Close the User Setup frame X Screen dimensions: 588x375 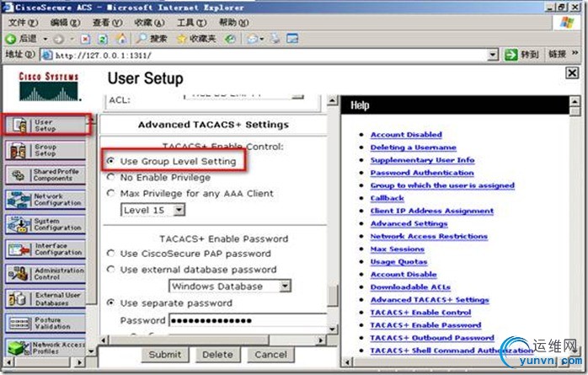(572, 72)
